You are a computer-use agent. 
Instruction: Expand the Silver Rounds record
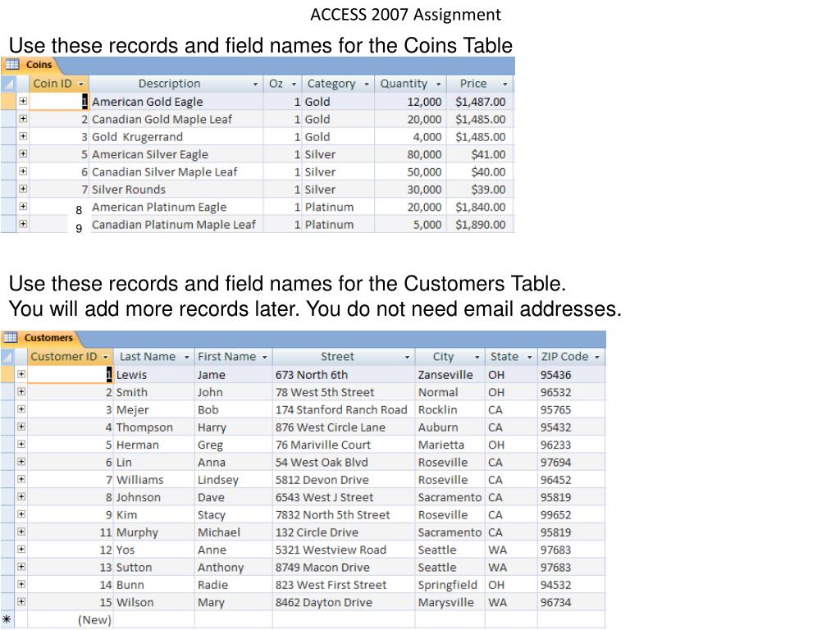[x=23, y=189]
